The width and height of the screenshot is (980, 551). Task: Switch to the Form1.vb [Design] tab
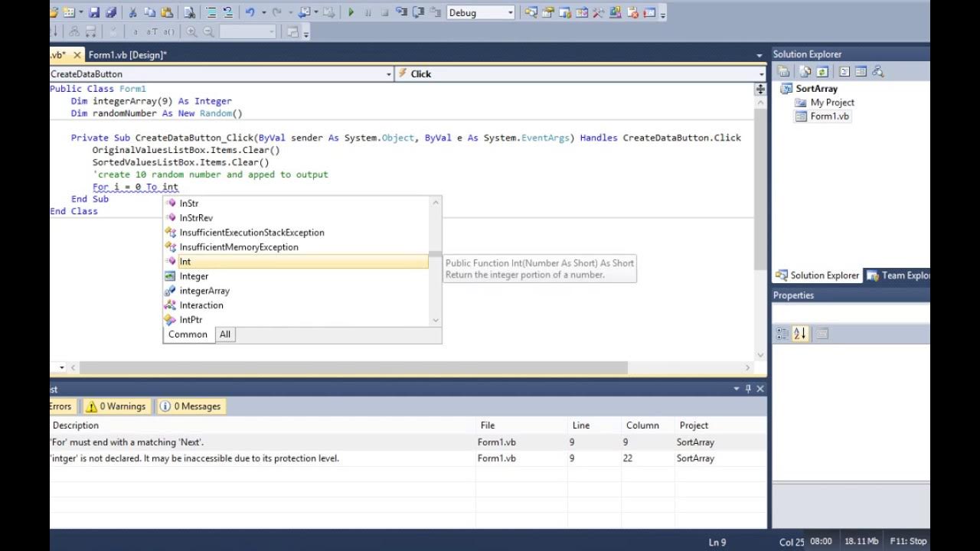pos(128,55)
